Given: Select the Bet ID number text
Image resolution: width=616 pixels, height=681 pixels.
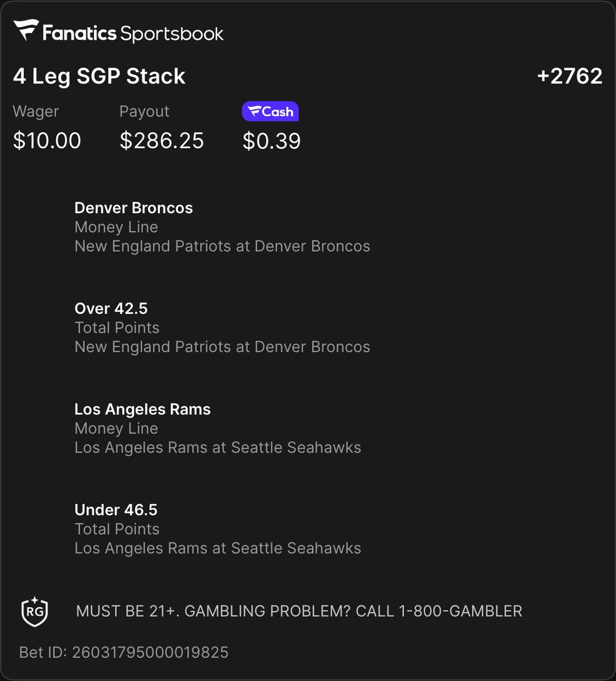Looking at the screenshot, I should (150, 652).
